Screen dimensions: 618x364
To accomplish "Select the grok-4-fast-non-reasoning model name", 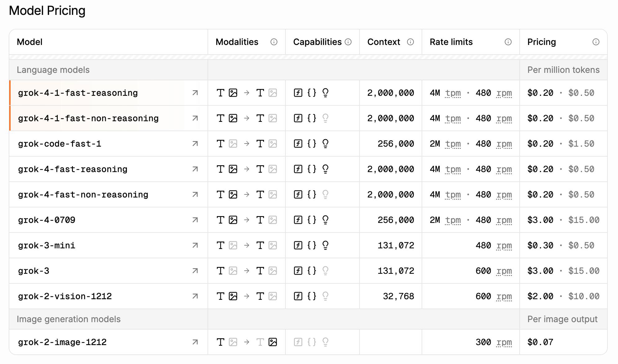I will [83, 194].
